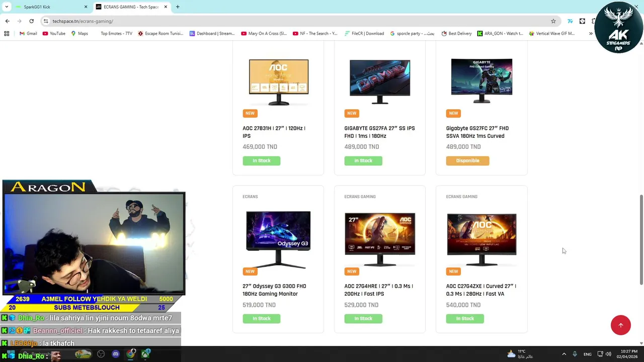Open the 27″ Odyssey G3 G30D title

(x=274, y=290)
